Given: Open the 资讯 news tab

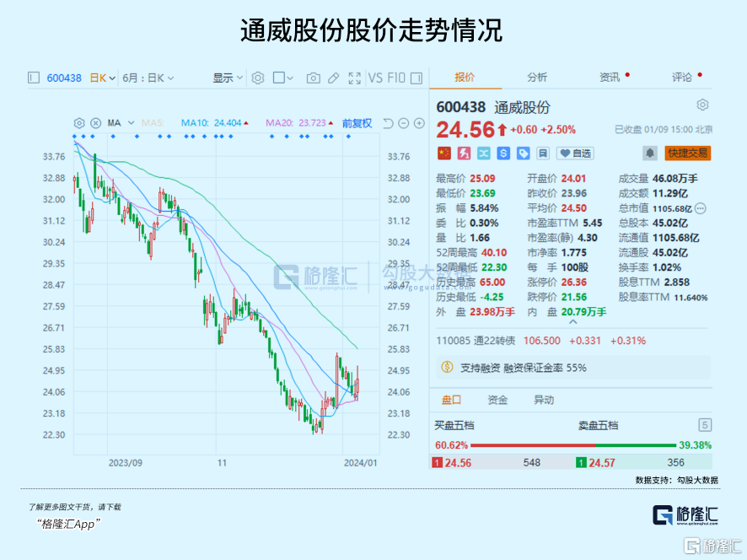Looking at the screenshot, I should click(610, 78).
